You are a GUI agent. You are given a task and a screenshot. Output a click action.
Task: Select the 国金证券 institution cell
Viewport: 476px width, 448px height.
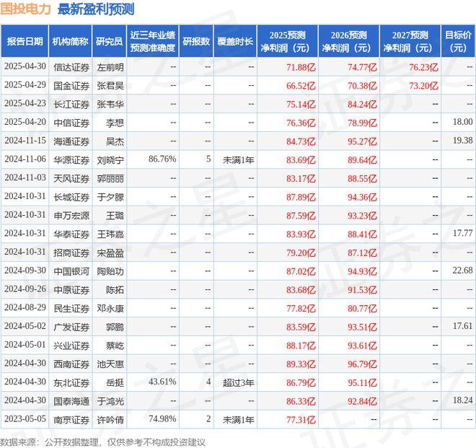71,86
